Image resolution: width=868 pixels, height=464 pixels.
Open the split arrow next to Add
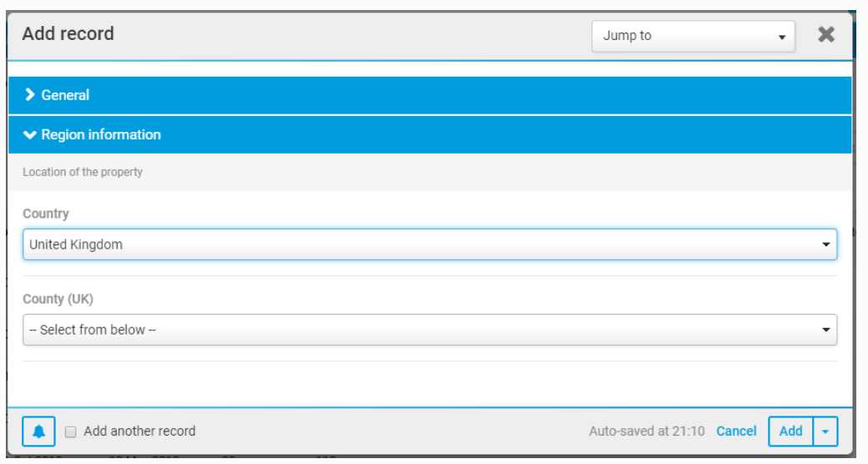click(x=825, y=431)
